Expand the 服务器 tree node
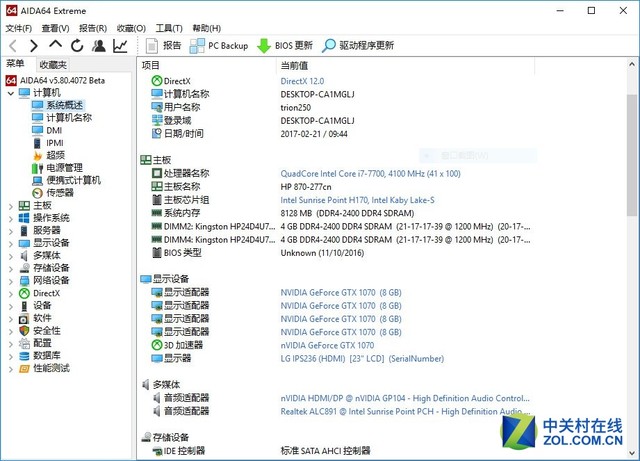 (11, 232)
